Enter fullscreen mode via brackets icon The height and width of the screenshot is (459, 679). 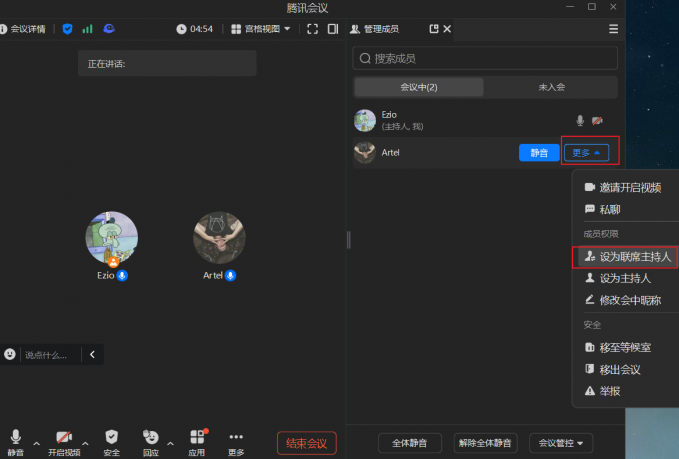coord(313,29)
